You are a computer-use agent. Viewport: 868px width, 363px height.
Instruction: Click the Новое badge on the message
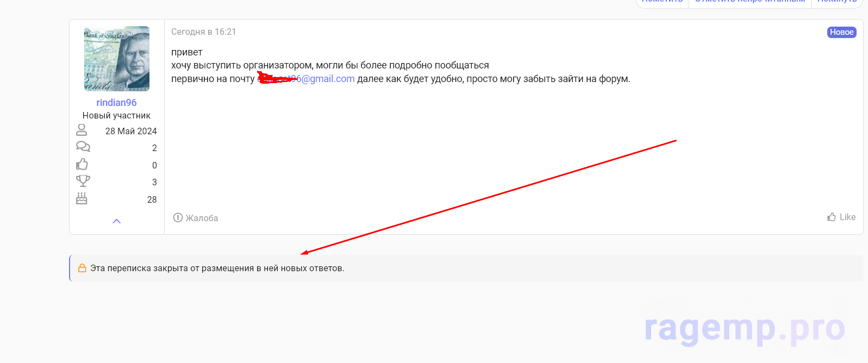[841, 32]
